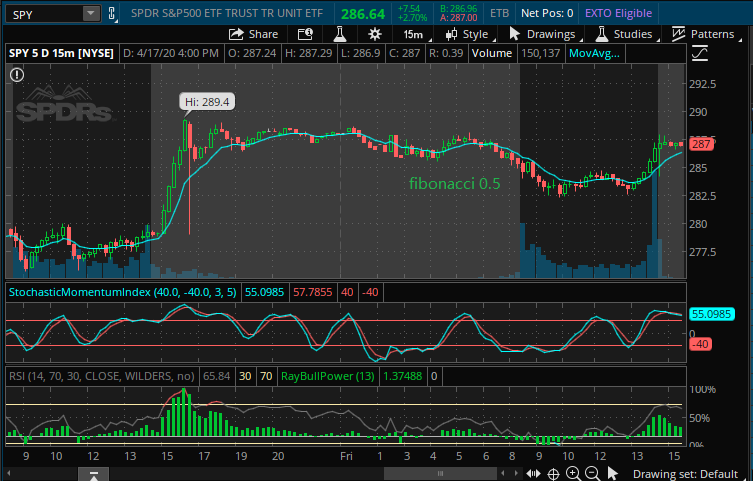Click the fibonacci 0.5 text drawing

point(454,183)
